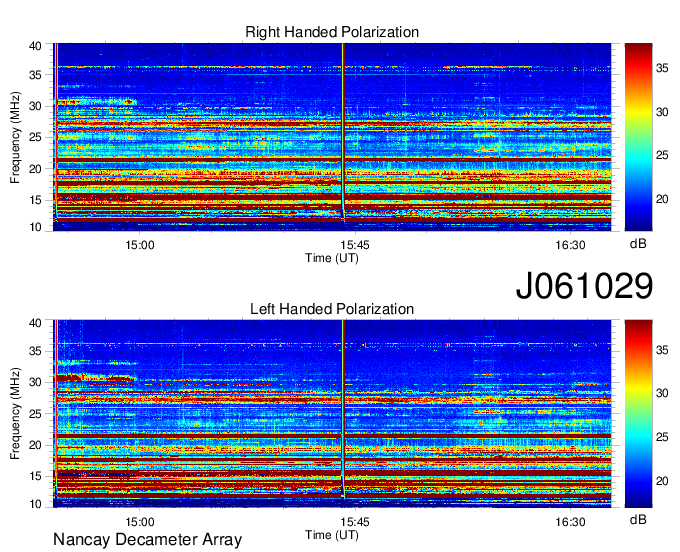The width and height of the screenshot is (680, 552).
Task: Click the 30 dB tick on upper color bar
Action: pos(662,112)
